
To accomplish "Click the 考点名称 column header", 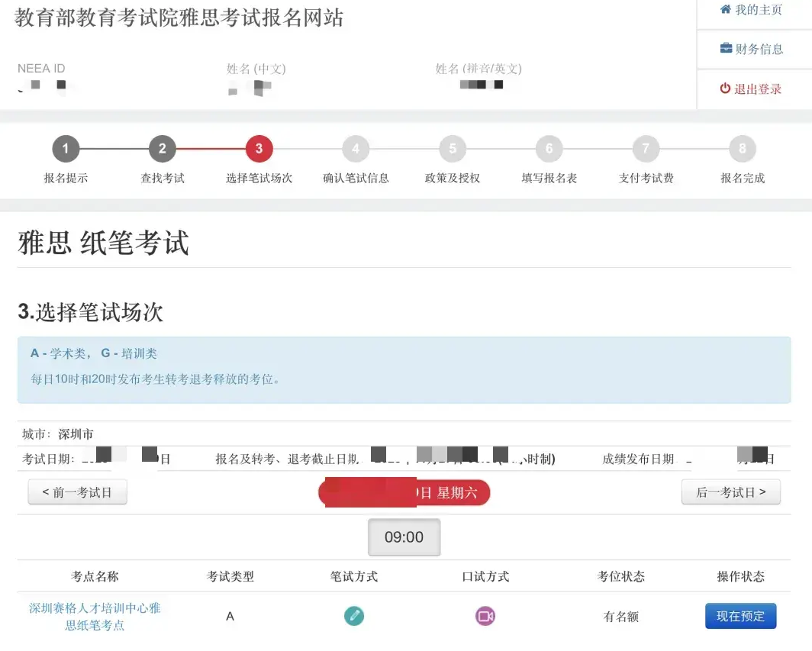I will pyautogui.click(x=95, y=576).
